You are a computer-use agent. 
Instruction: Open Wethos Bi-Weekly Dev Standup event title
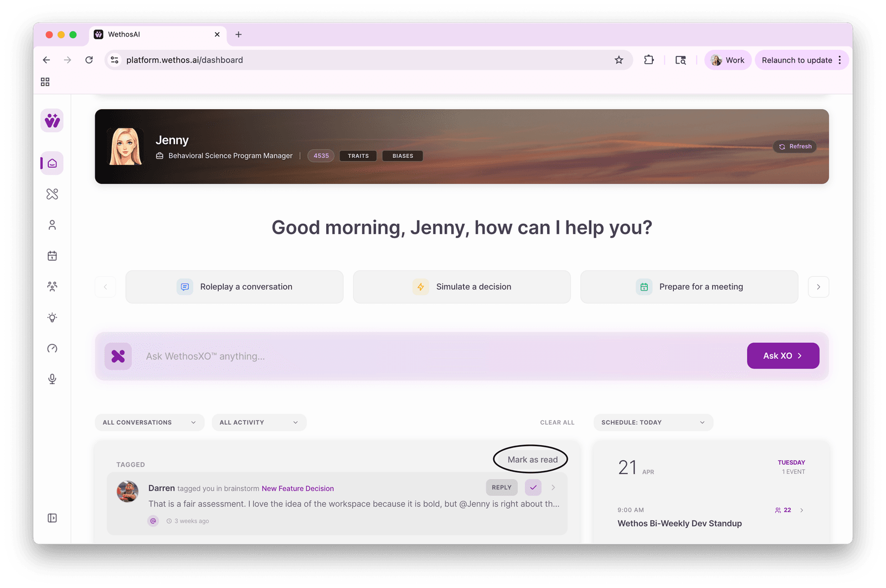pyautogui.click(x=679, y=523)
